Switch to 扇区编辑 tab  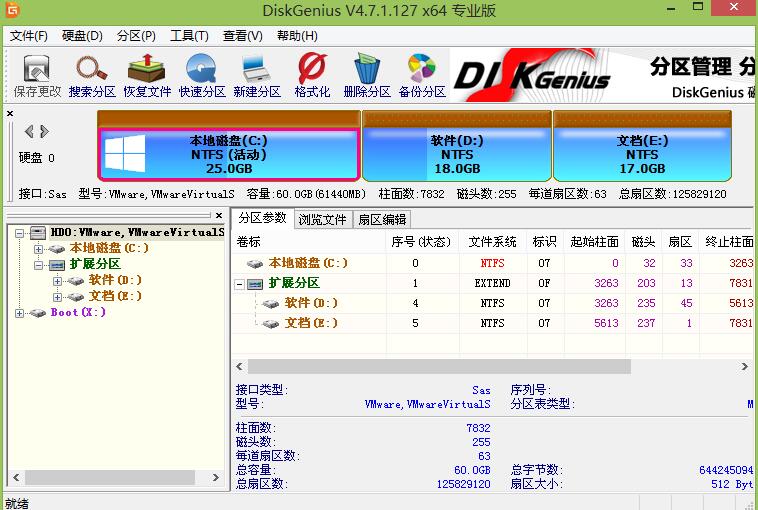coord(382,219)
